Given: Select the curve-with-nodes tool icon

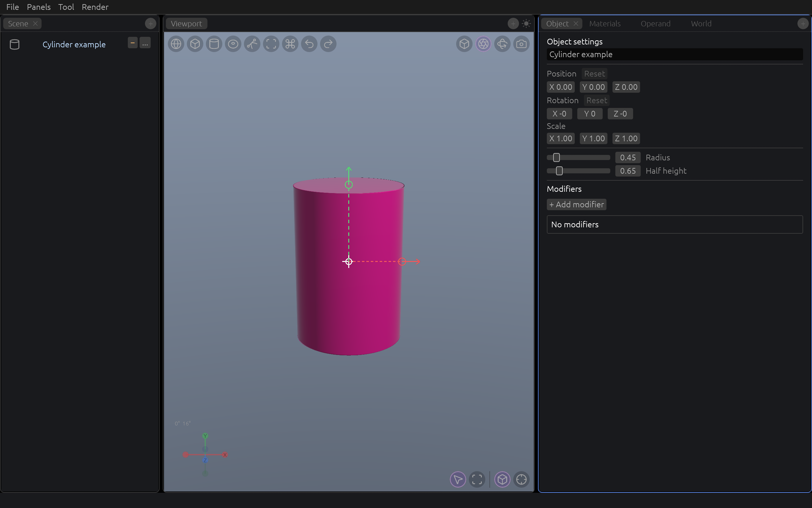Looking at the screenshot, I should click(x=252, y=44).
